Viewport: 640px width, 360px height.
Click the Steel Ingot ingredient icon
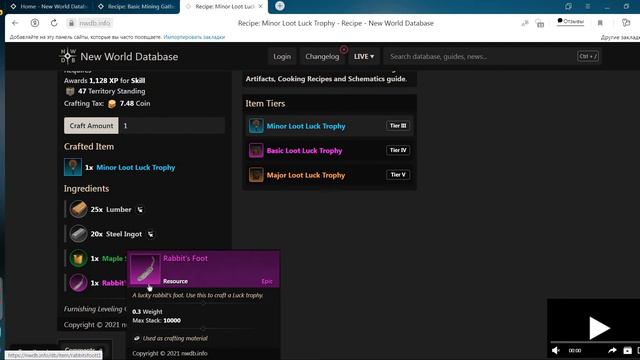pos(78,234)
